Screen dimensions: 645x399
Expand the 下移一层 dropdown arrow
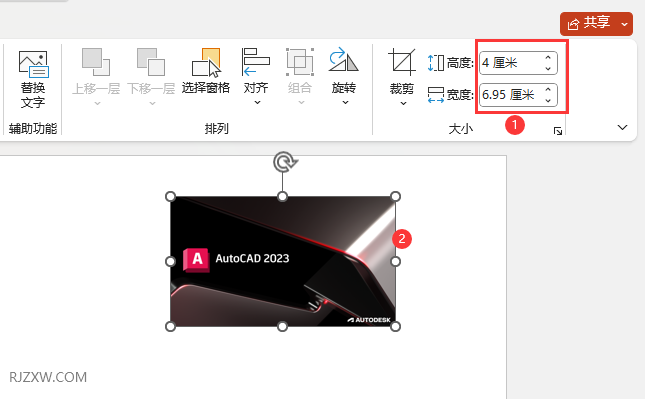[152, 103]
